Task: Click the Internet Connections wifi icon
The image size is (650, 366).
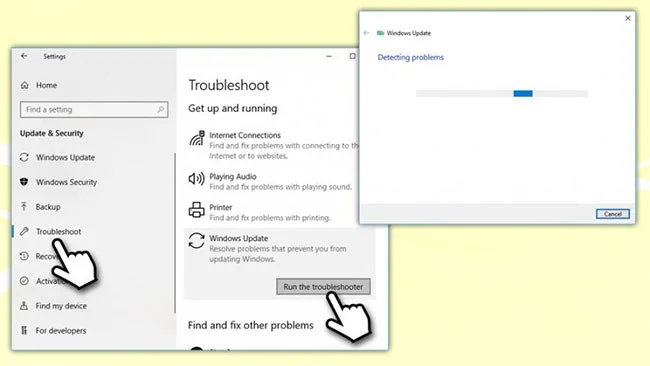Action: coord(197,138)
